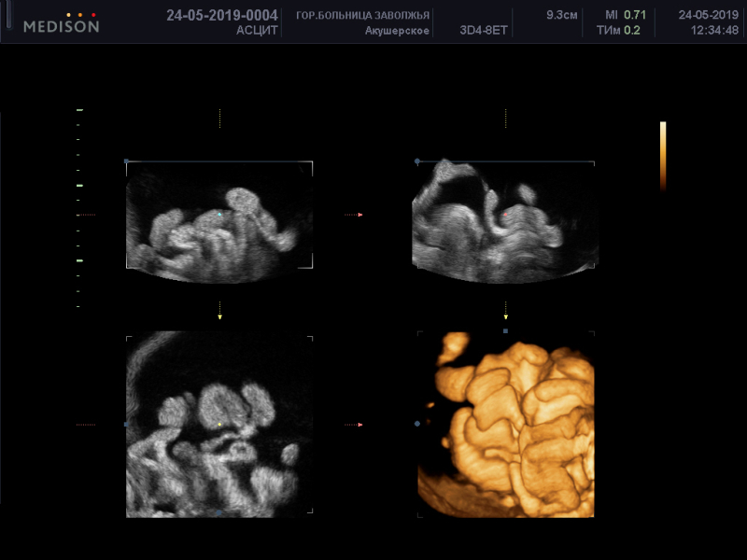Click the yellow reference dot in C-plane
747x560 pixels.
pos(219,425)
